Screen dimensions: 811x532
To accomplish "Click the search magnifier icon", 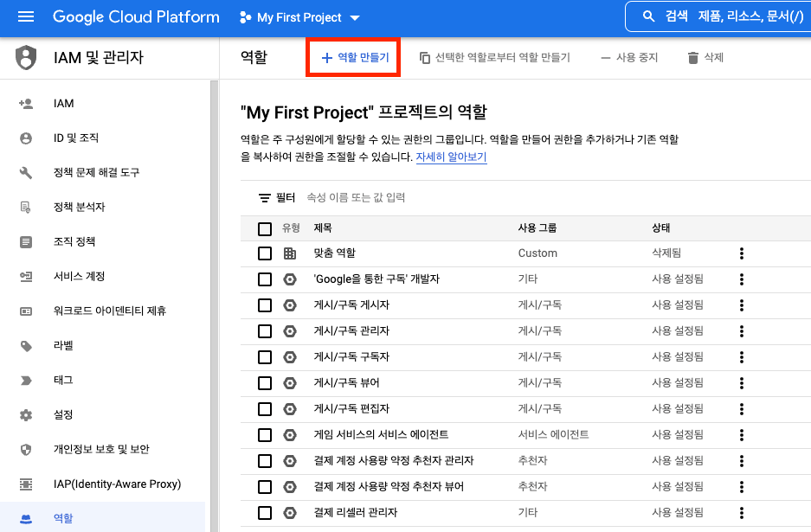I will [x=648, y=17].
